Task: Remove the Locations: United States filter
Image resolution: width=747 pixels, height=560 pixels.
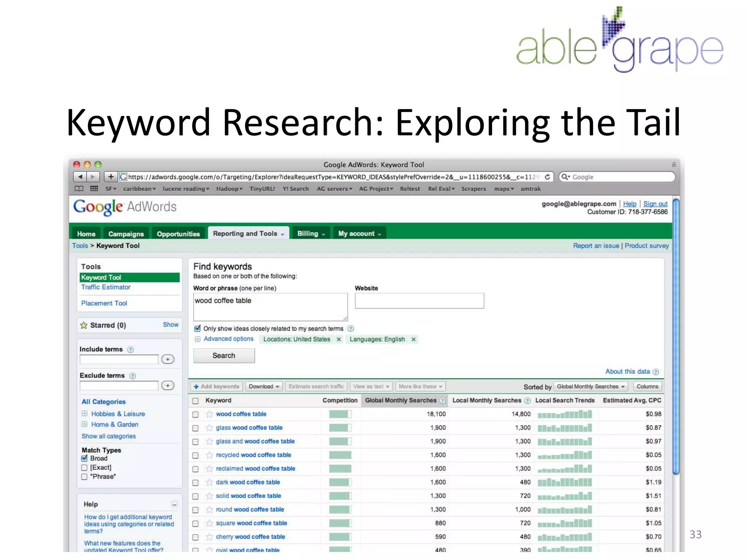Action: click(x=338, y=339)
